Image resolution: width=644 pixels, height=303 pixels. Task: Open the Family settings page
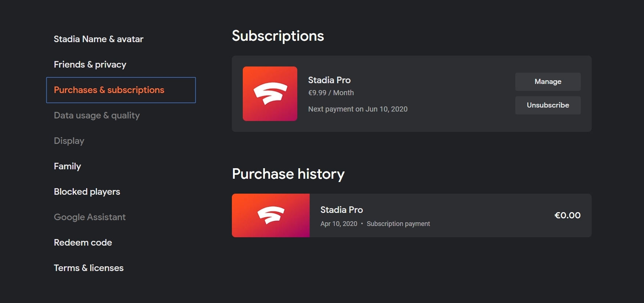67,166
